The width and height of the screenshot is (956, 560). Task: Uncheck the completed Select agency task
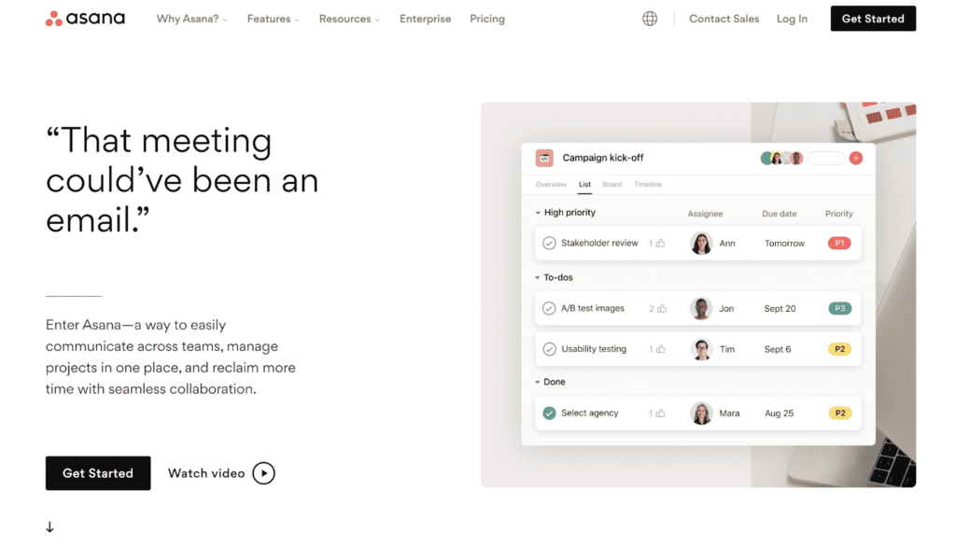(549, 413)
